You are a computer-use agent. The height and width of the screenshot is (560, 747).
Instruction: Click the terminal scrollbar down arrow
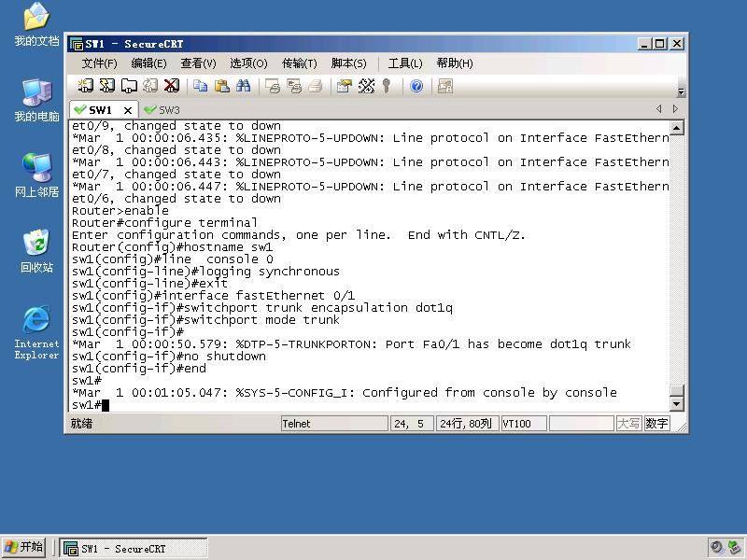[x=676, y=404]
